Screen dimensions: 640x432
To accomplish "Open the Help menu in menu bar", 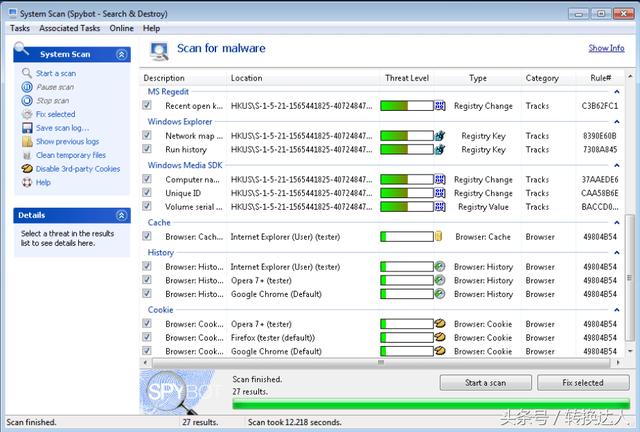I will coord(151,28).
